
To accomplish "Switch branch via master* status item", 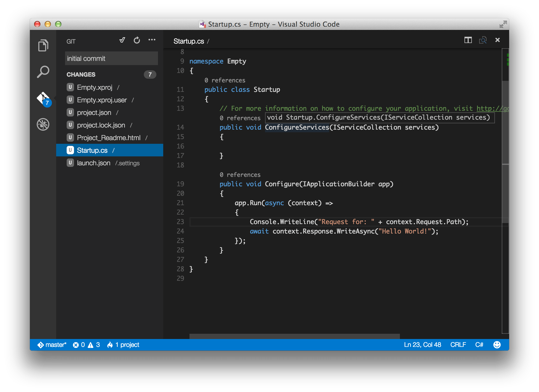I will click(x=52, y=345).
